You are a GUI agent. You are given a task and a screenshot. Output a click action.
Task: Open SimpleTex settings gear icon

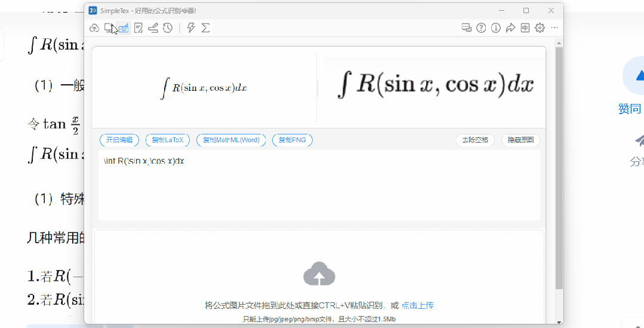(540, 28)
